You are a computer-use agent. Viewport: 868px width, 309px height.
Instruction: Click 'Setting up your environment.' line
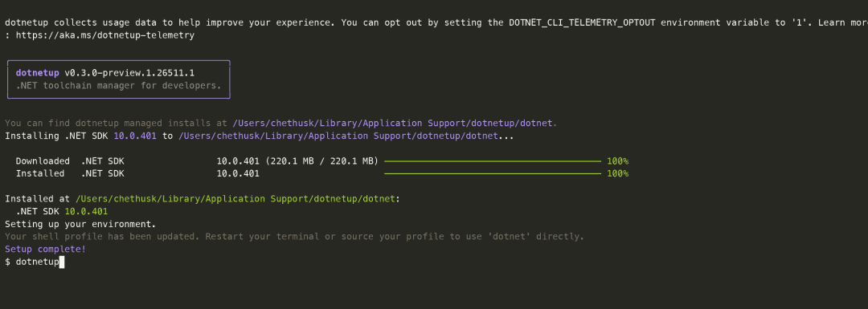click(81, 224)
